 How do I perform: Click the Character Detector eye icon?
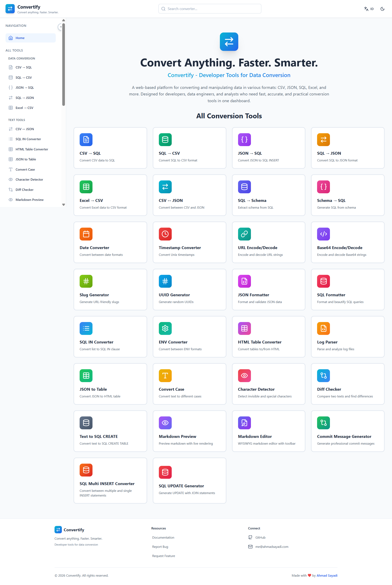click(244, 376)
